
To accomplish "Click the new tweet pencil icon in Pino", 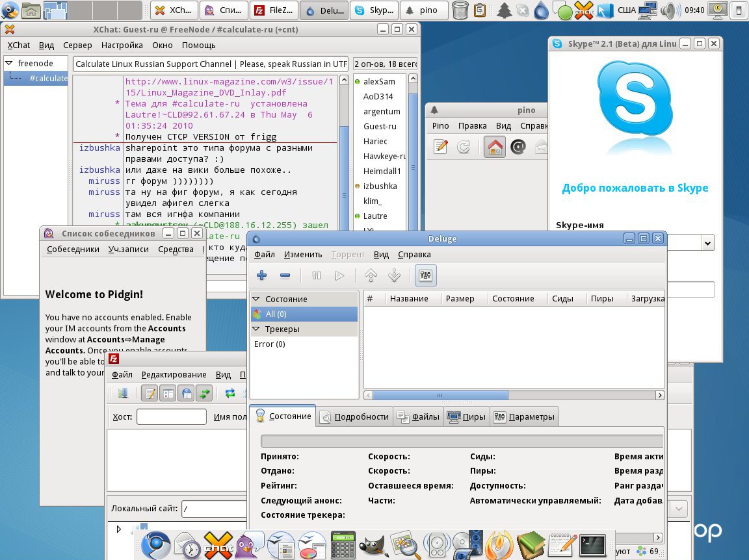I will point(441,147).
